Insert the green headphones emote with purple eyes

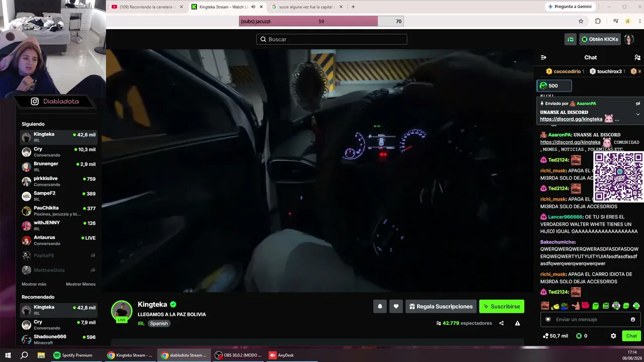616,306
